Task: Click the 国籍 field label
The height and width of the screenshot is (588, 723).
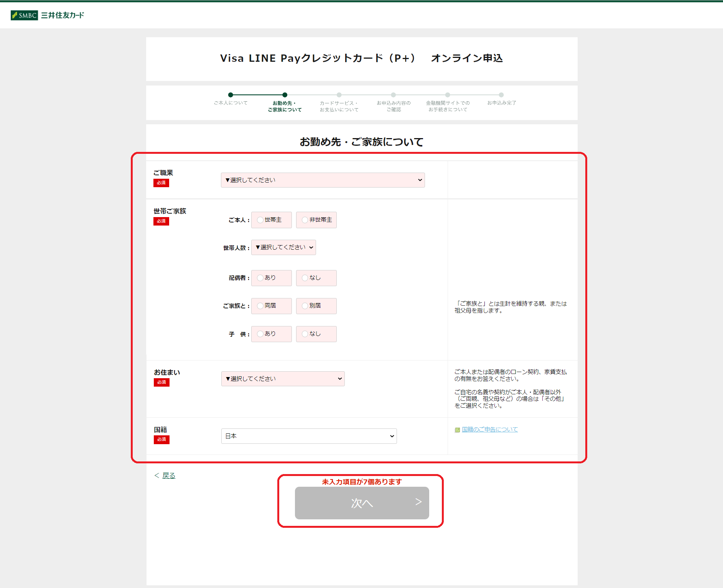Action: point(160,430)
